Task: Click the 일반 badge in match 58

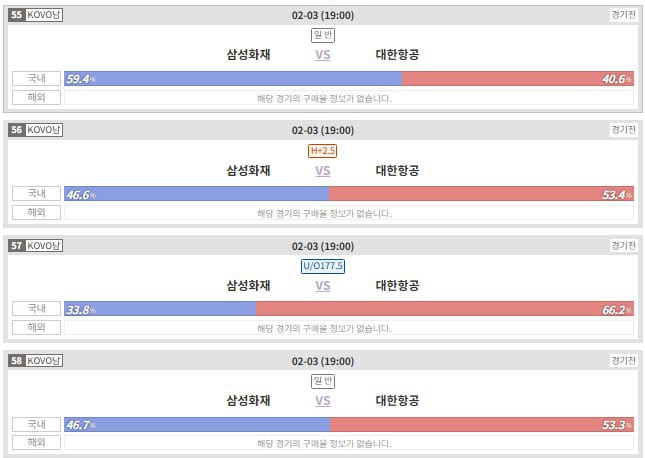Action: tap(322, 381)
